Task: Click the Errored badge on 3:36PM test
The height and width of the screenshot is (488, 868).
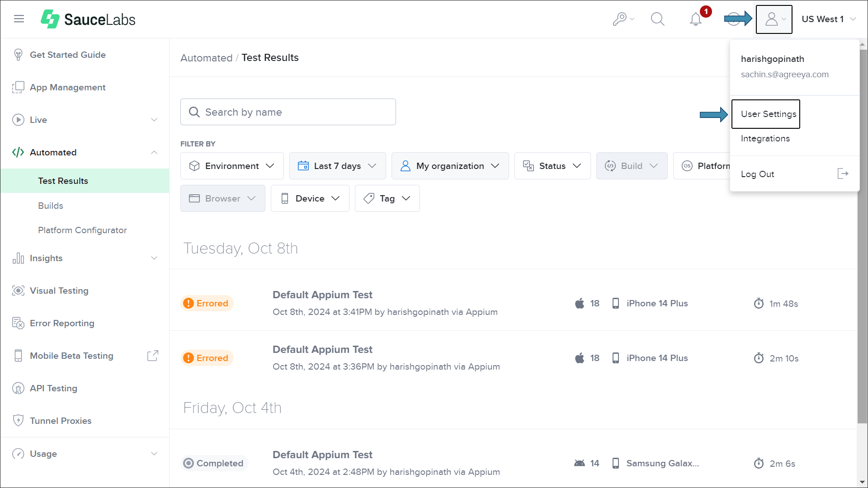Action: click(x=207, y=358)
